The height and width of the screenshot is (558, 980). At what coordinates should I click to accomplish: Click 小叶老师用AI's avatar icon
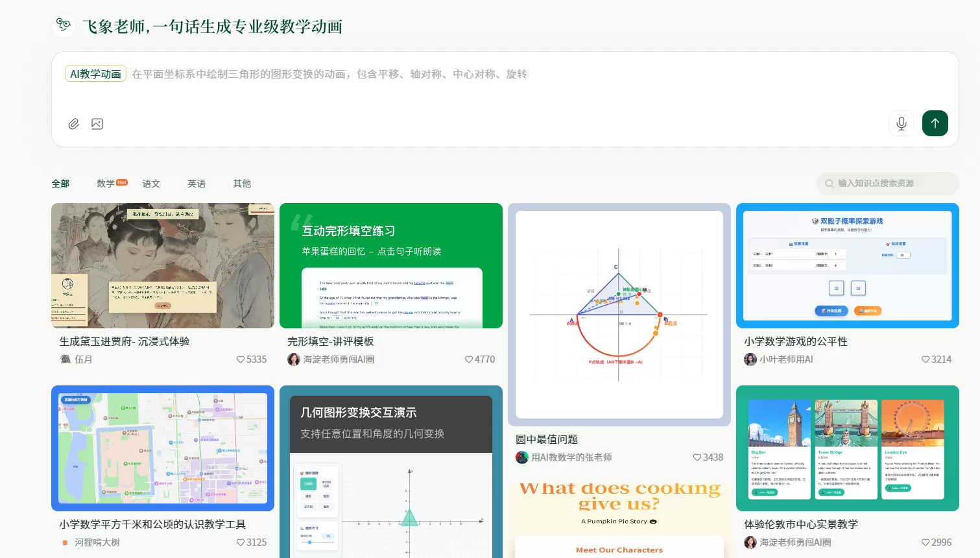pos(750,359)
